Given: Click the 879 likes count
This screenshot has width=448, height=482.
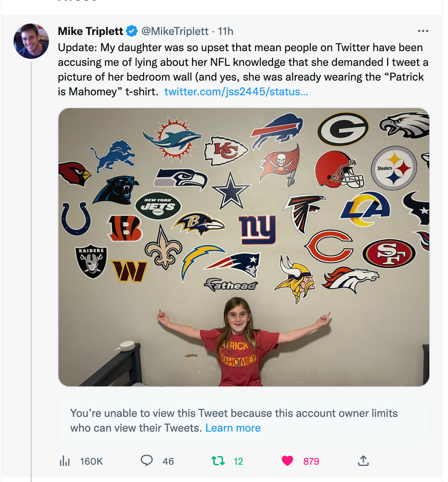Looking at the screenshot, I should click(311, 461).
